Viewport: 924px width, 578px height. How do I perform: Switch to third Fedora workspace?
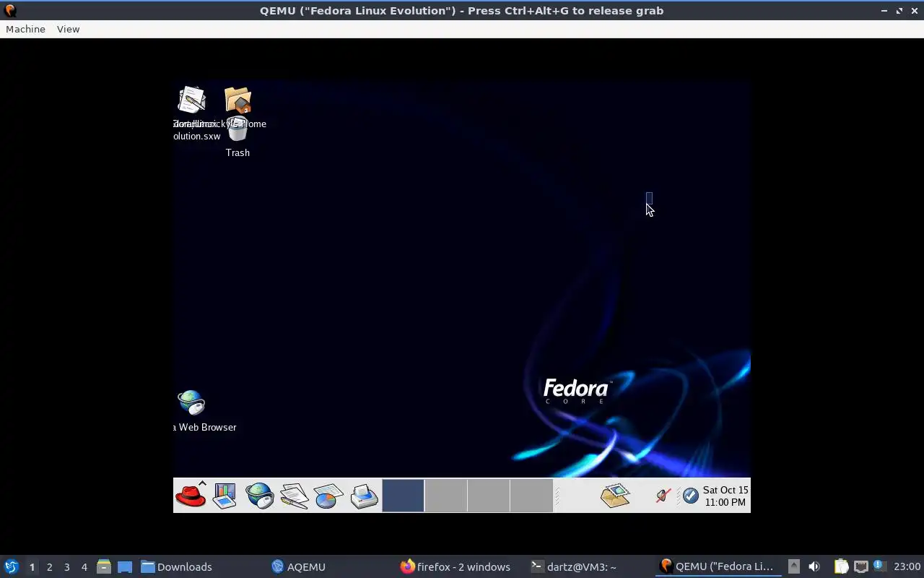[489, 496]
